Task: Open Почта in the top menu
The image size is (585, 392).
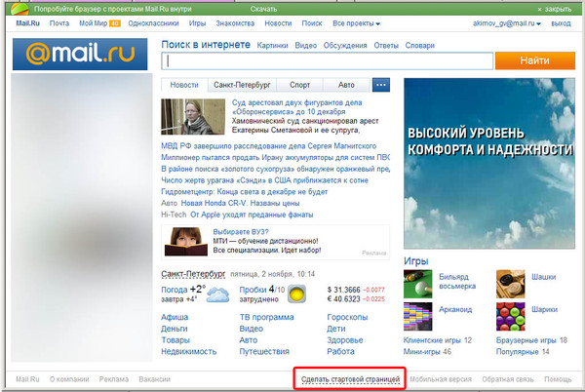Action: (x=59, y=23)
